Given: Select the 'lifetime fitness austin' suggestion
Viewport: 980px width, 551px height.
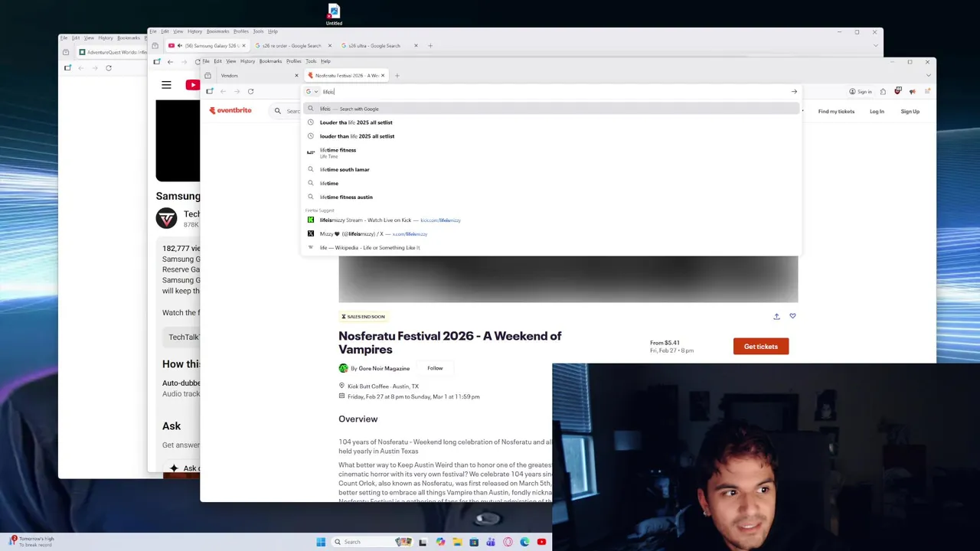Looking at the screenshot, I should coord(551,197).
